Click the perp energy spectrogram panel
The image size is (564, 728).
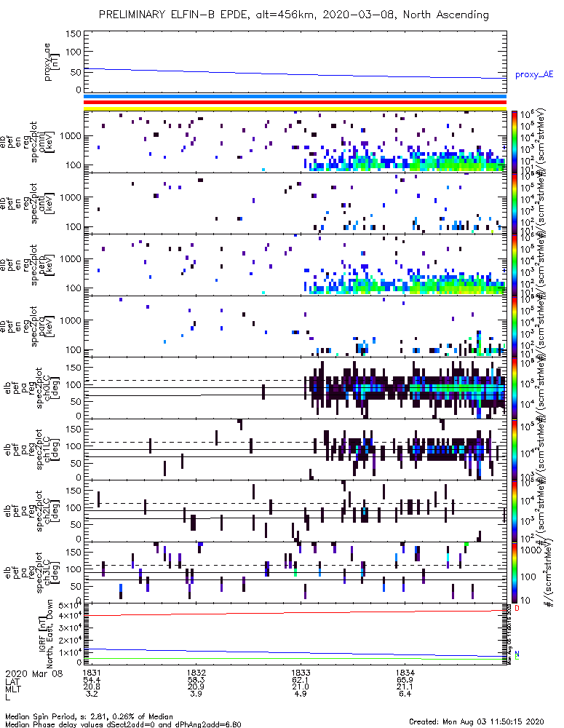coord(295,265)
